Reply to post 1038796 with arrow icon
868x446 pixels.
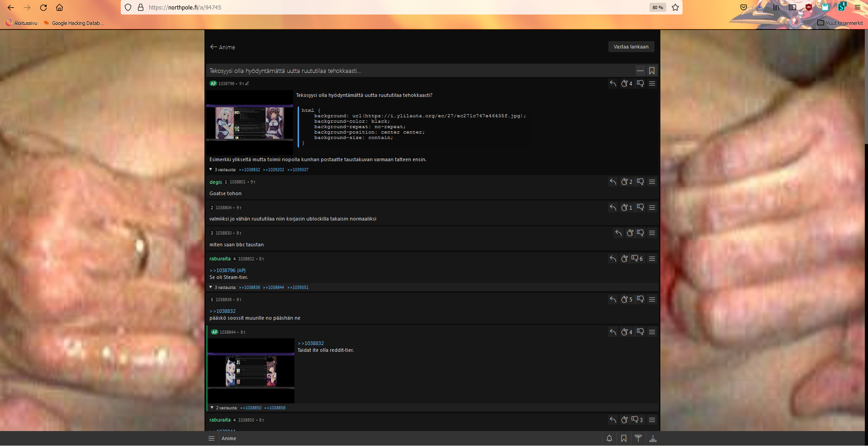click(x=613, y=83)
